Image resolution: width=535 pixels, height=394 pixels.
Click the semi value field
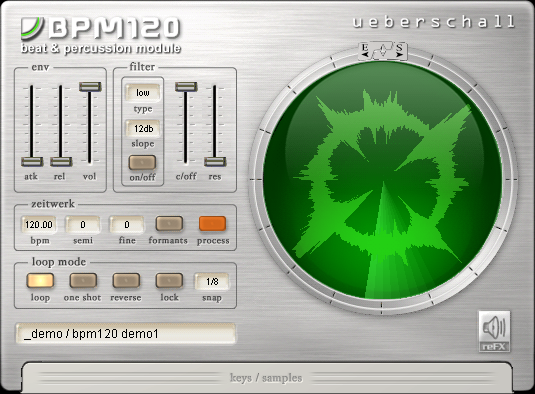point(83,224)
